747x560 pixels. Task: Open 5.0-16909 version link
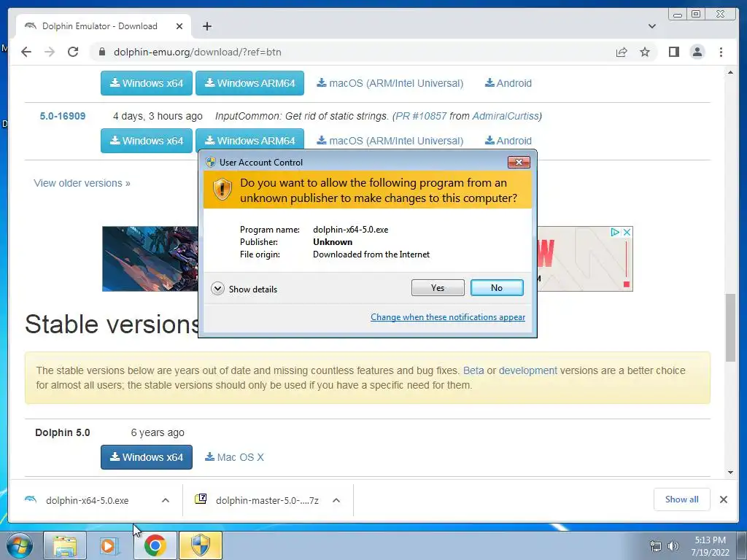coord(63,116)
